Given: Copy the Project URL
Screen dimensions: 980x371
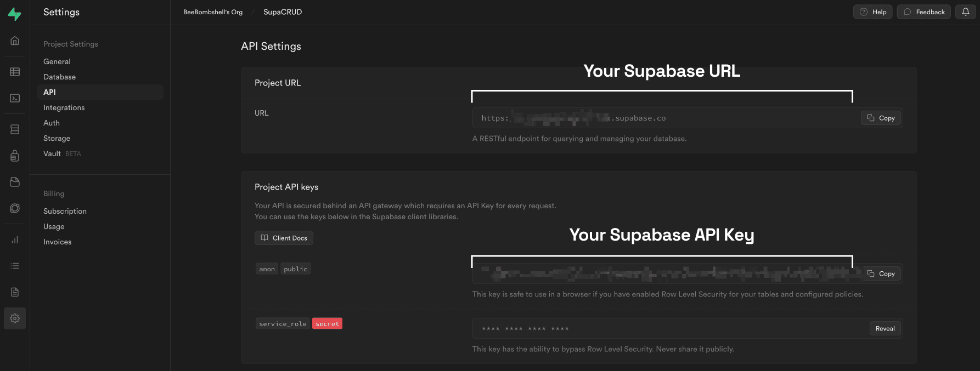Looking at the screenshot, I should tap(881, 118).
